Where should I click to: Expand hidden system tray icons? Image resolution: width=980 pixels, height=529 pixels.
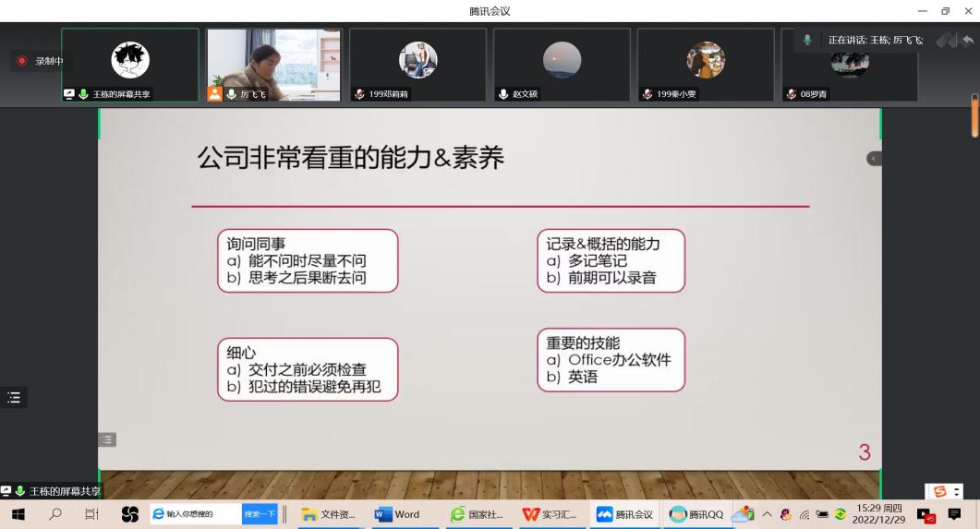767,514
